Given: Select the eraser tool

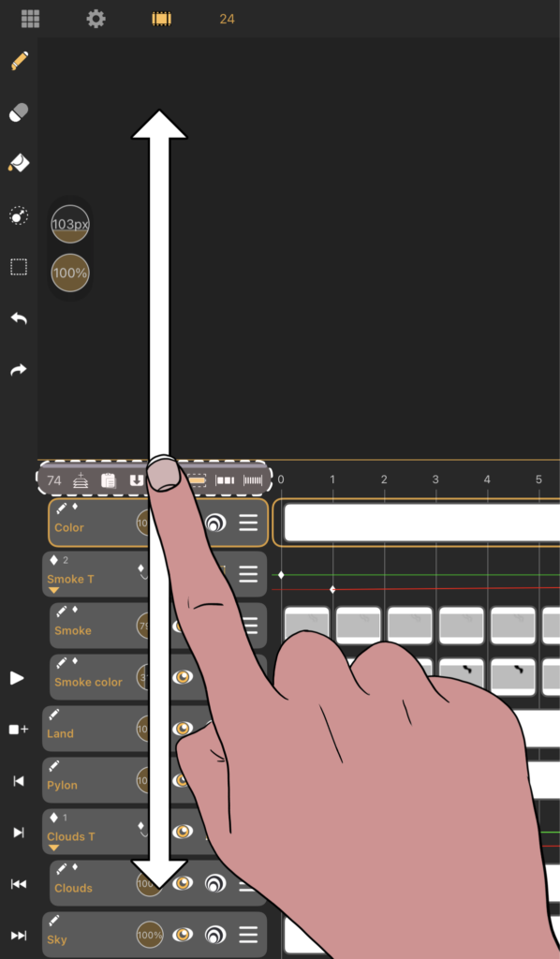Looking at the screenshot, I should [x=19, y=112].
